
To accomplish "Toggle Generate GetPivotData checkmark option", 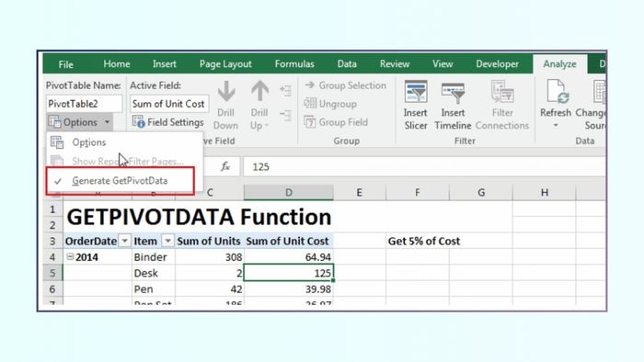I will [120, 181].
